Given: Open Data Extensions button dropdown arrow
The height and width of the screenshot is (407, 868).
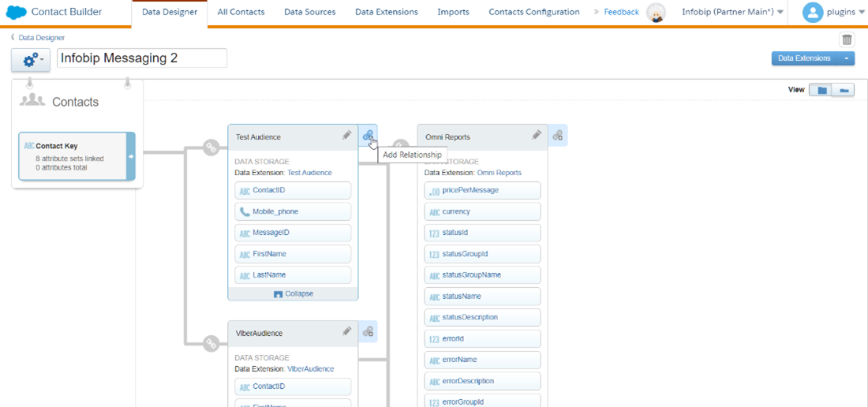Looking at the screenshot, I should click(847, 58).
